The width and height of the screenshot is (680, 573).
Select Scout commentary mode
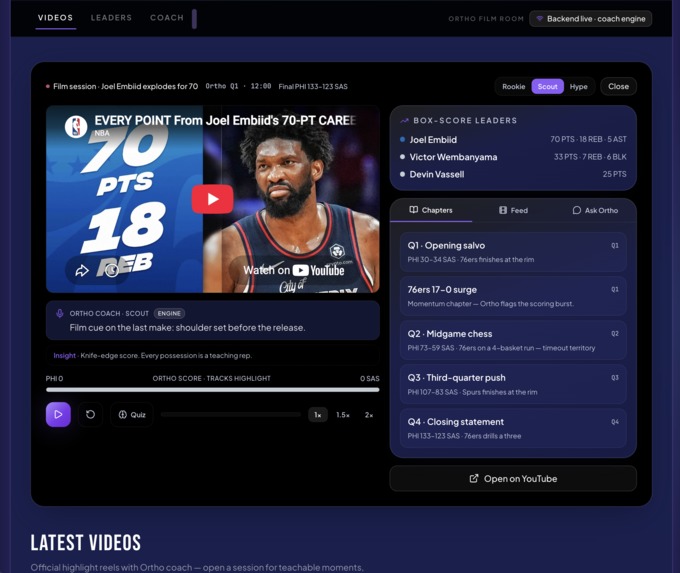click(x=547, y=86)
